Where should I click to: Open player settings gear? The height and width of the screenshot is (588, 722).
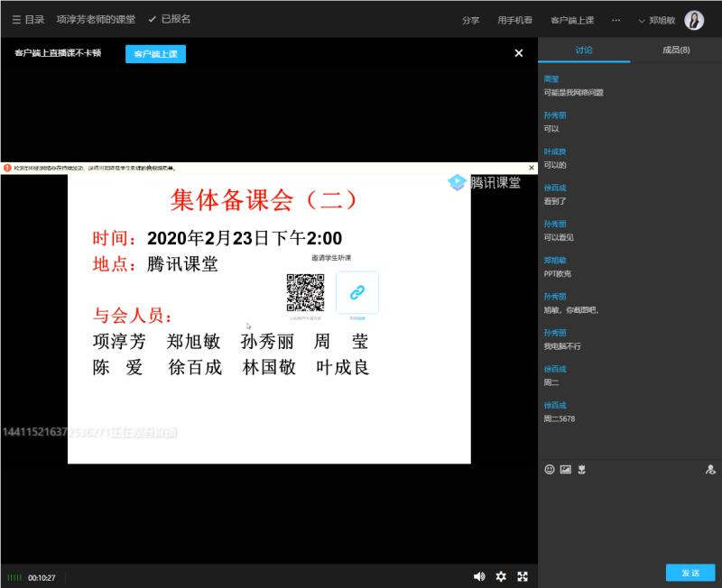pyautogui.click(x=501, y=577)
